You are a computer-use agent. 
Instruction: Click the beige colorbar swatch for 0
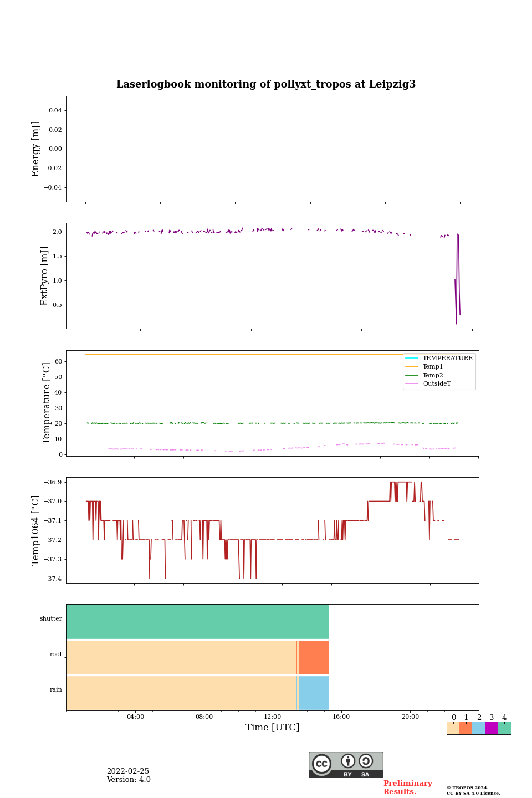click(453, 728)
